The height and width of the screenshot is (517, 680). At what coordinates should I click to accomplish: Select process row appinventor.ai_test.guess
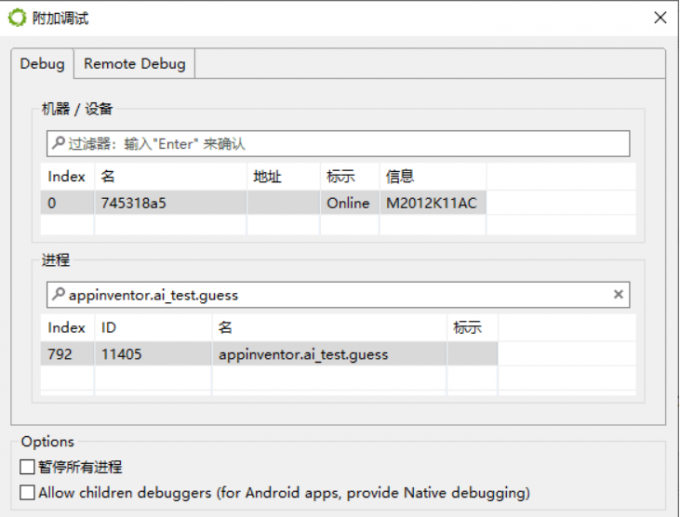tap(302, 354)
